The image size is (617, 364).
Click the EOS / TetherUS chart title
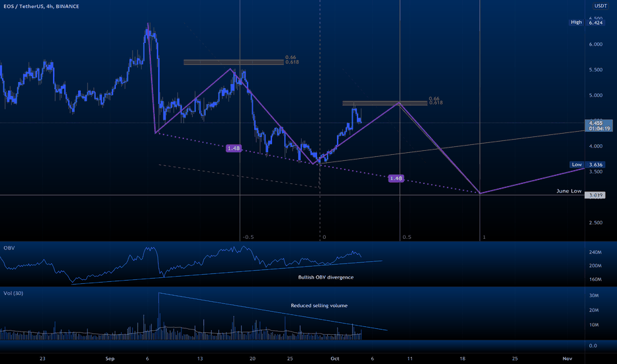click(41, 7)
